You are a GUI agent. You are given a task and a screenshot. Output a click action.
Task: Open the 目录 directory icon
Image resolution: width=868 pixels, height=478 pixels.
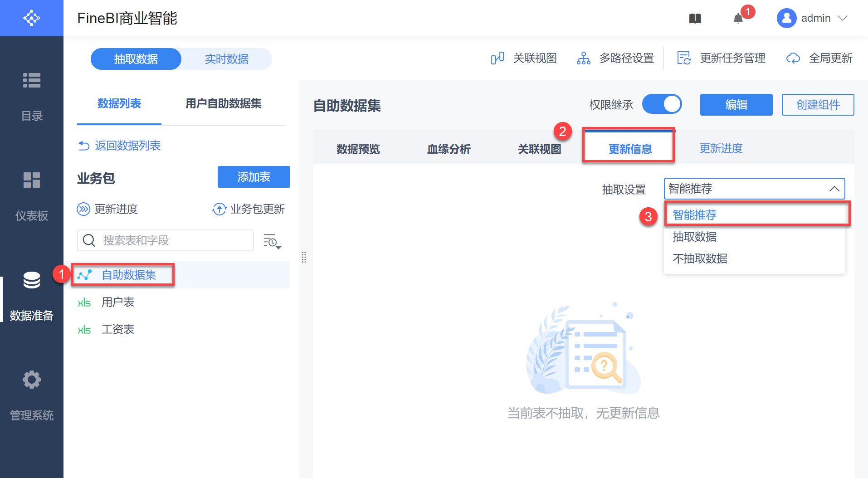point(32,80)
